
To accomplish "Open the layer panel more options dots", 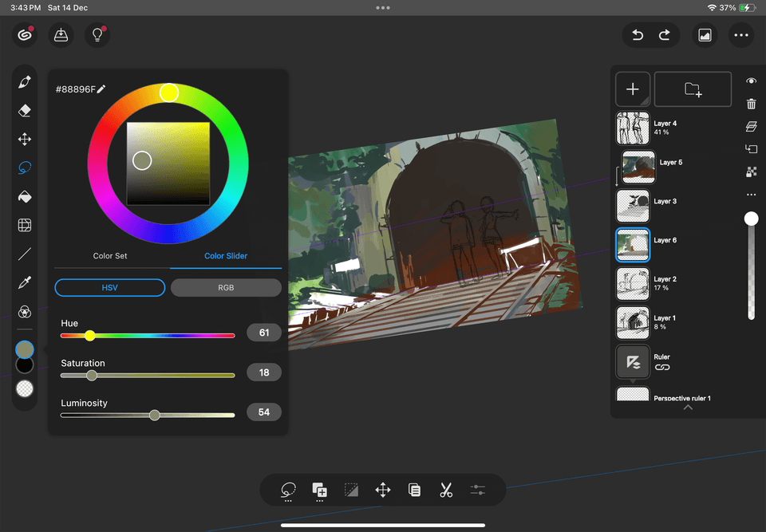I will 752,195.
